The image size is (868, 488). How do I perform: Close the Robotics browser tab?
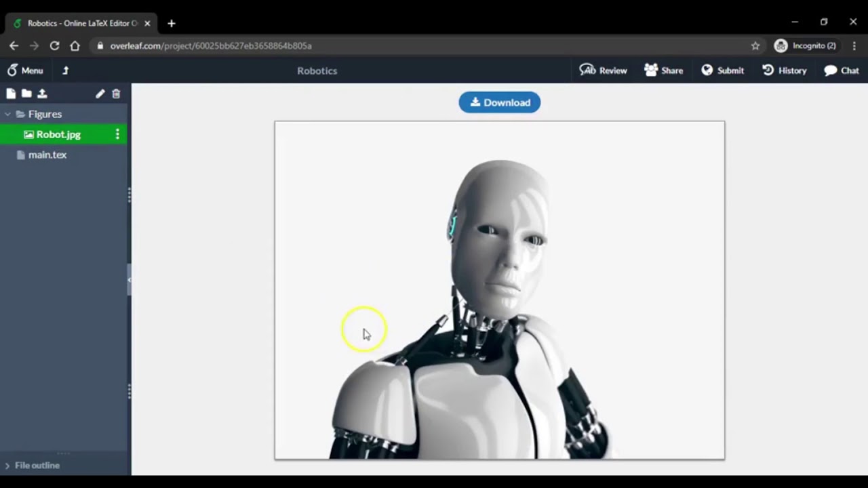[x=147, y=23]
